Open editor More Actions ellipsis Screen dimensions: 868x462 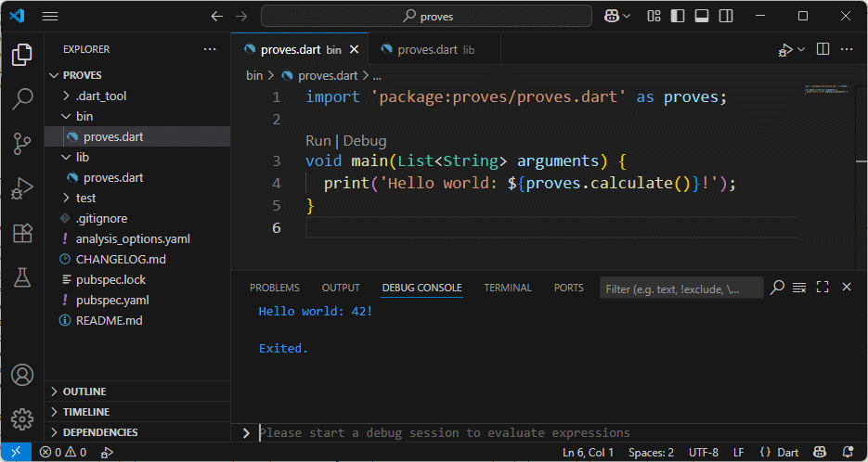847,49
